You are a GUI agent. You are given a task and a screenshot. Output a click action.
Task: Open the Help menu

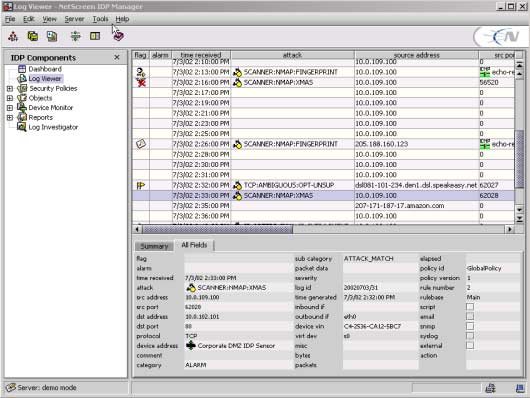click(x=122, y=19)
